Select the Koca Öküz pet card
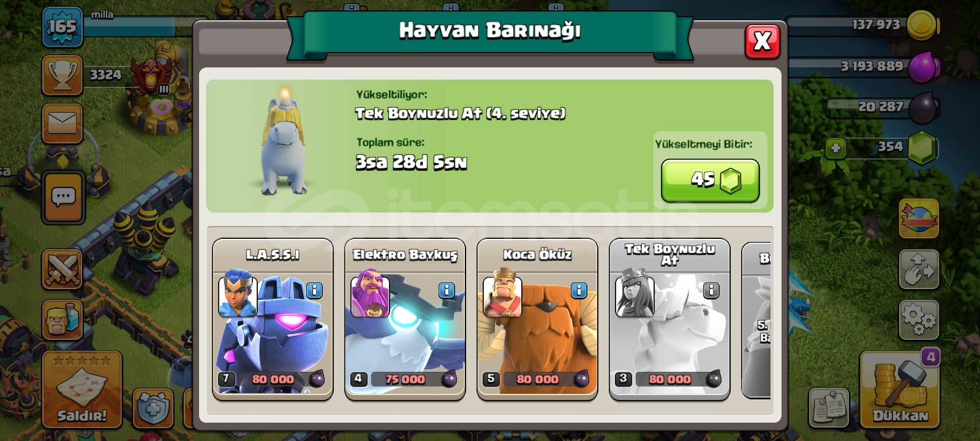Viewport: 980px width, 441px height. 537,319
